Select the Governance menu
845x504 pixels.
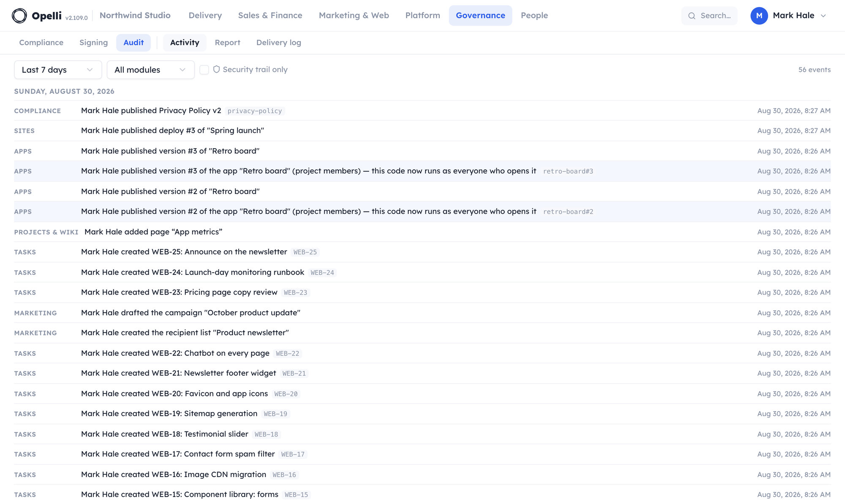coord(480,16)
